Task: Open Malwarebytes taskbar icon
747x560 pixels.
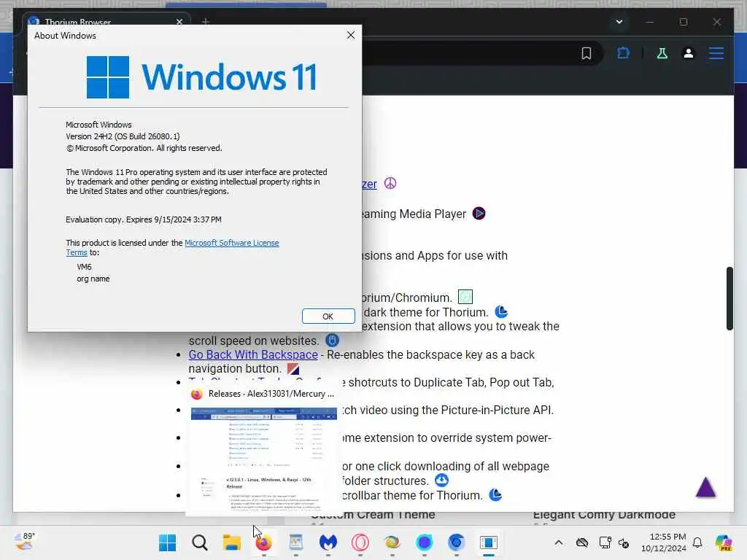Action: pyautogui.click(x=328, y=542)
